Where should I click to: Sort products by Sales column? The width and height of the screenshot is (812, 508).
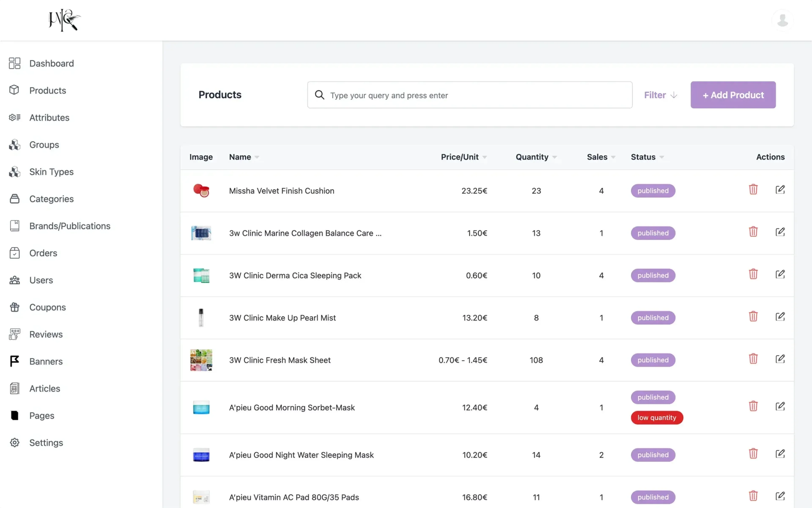(x=601, y=157)
